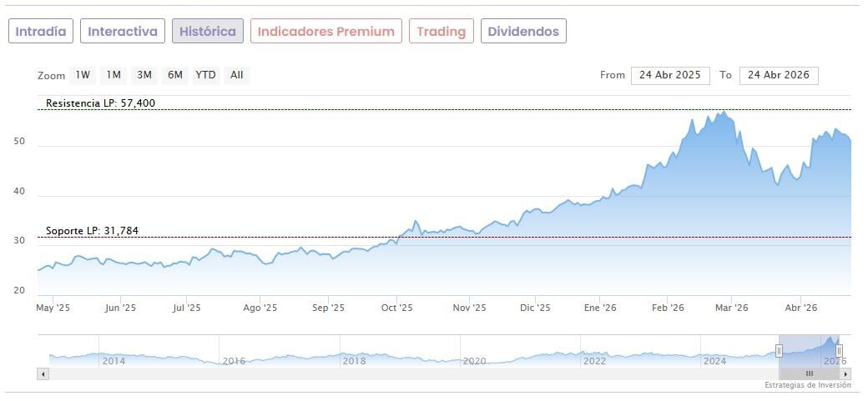Click the scrollbar left arrow
The width and height of the screenshot is (868, 401).
coord(42,374)
